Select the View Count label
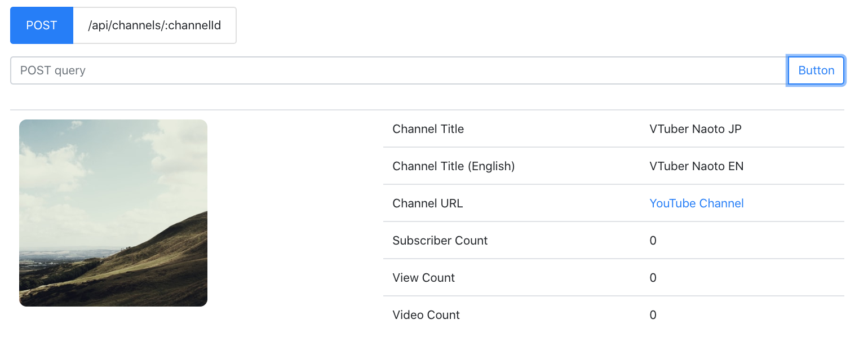 tap(423, 278)
